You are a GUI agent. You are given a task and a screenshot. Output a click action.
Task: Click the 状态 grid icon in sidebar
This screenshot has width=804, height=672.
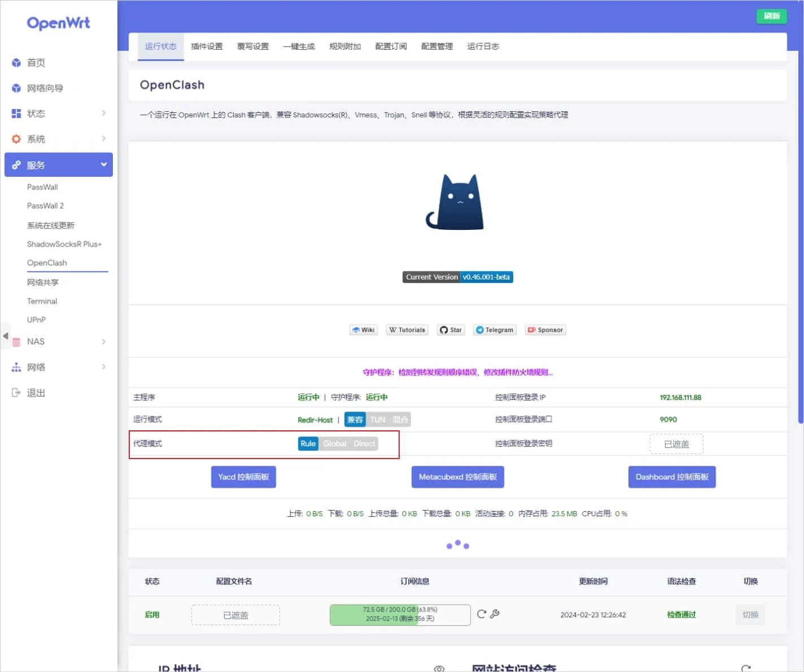pos(16,114)
